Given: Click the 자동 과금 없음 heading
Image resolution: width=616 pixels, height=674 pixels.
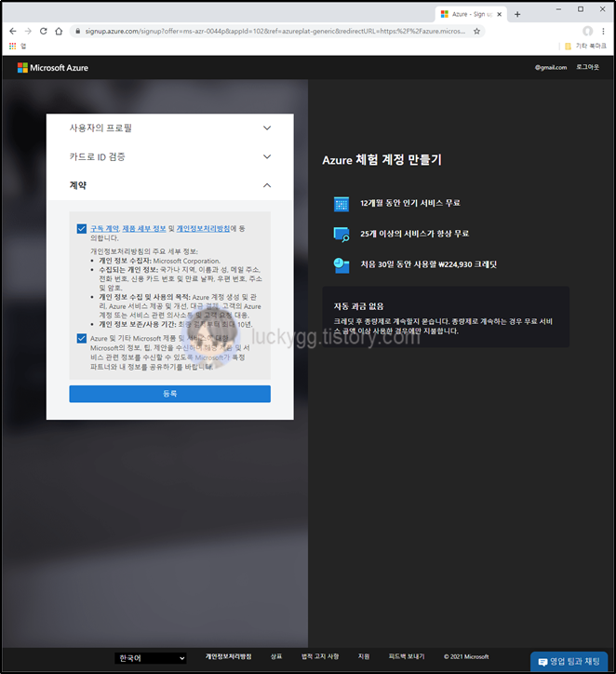Looking at the screenshot, I should (358, 306).
